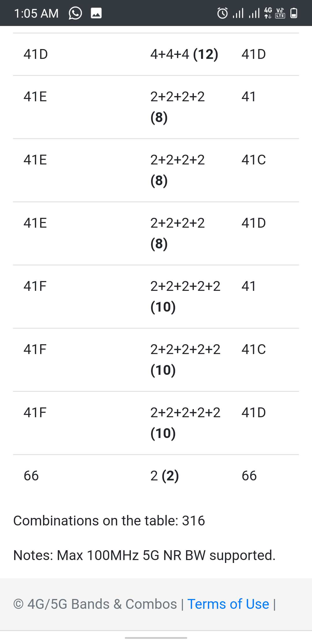
Task: Tap the picture notification icon in status bar
Action: 96,13
